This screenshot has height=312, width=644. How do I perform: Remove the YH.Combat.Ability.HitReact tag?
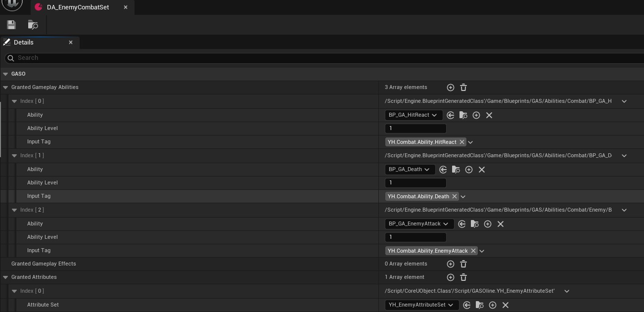point(462,142)
